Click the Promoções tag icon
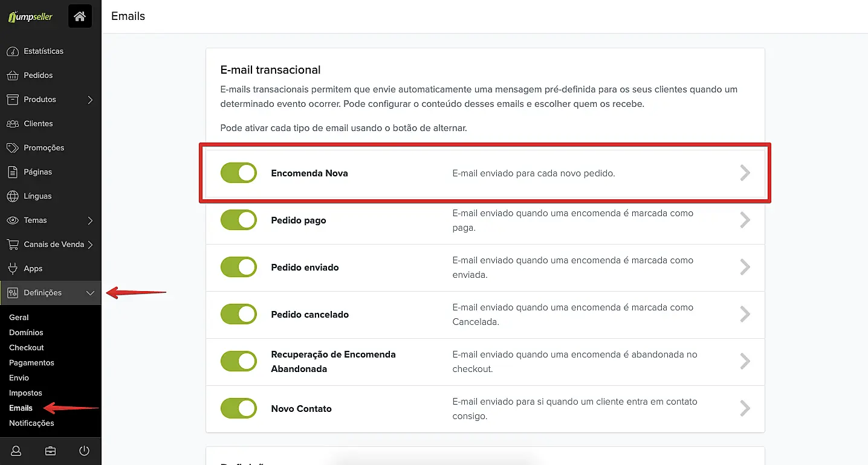 (x=13, y=148)
